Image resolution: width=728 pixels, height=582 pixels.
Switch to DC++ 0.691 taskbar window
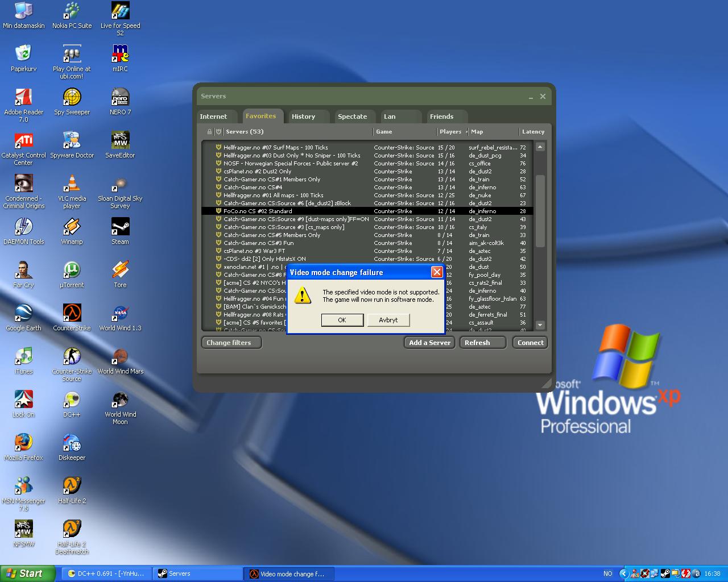coord(106,573)
